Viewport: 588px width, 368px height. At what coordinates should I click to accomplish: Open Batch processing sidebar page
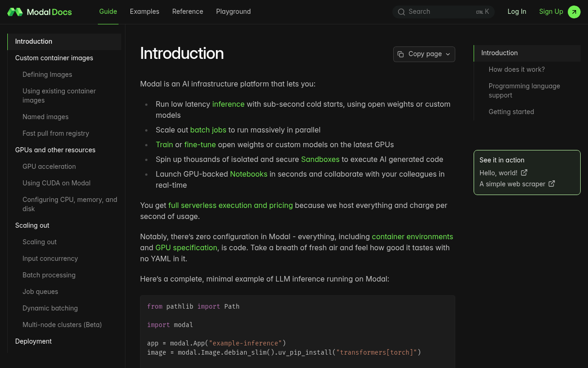coord(49,275)
